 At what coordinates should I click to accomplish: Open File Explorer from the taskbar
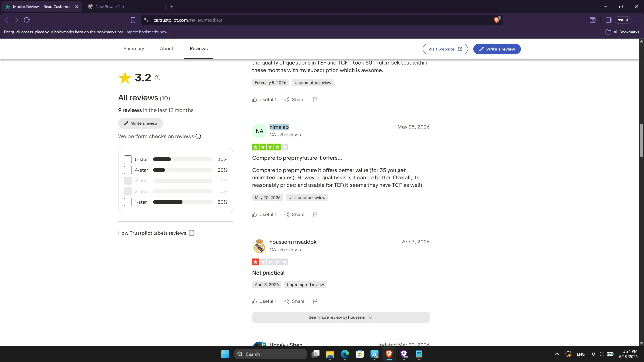tap(330, 354)
